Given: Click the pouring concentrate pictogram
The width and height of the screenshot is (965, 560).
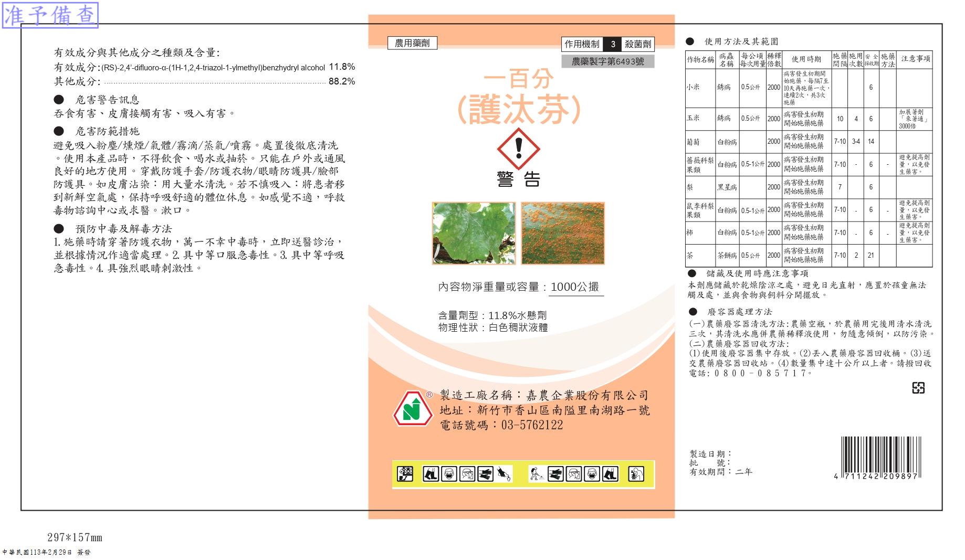Looking at the screenshot, I should coord(505,474).
